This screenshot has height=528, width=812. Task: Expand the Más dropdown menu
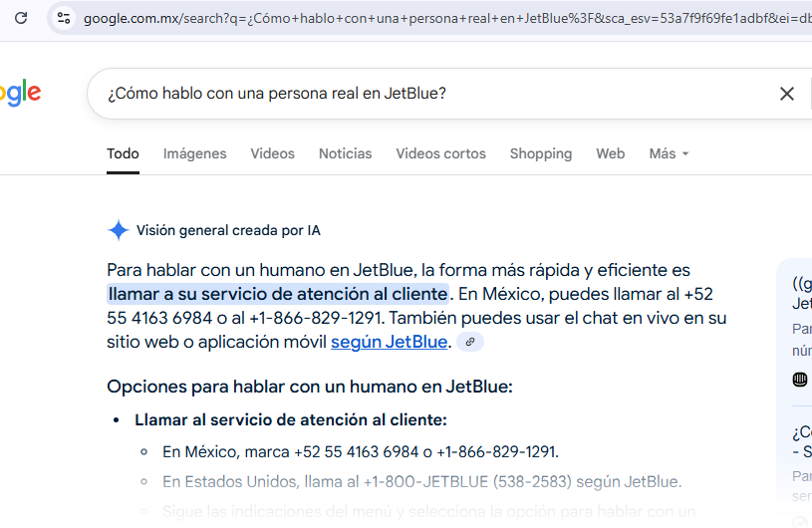point(669,153)
